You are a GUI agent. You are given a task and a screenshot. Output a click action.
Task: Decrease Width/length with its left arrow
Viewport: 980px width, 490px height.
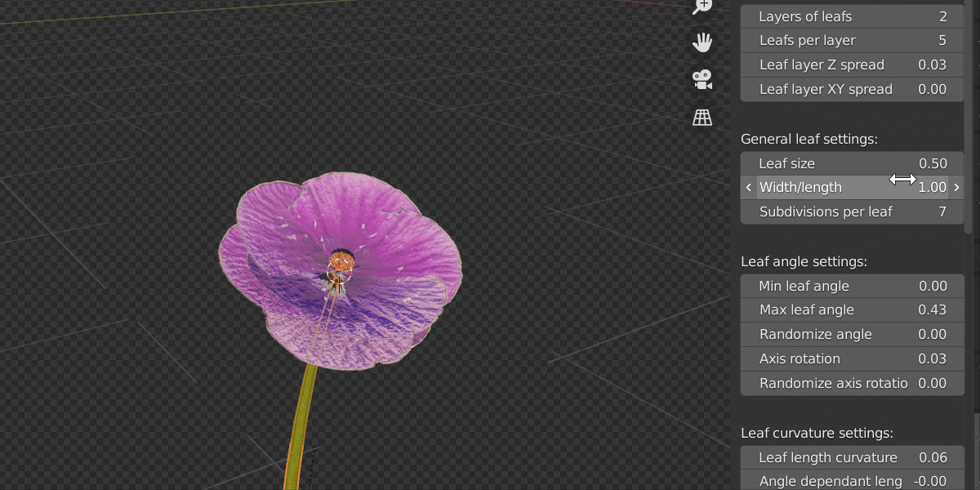748,187
